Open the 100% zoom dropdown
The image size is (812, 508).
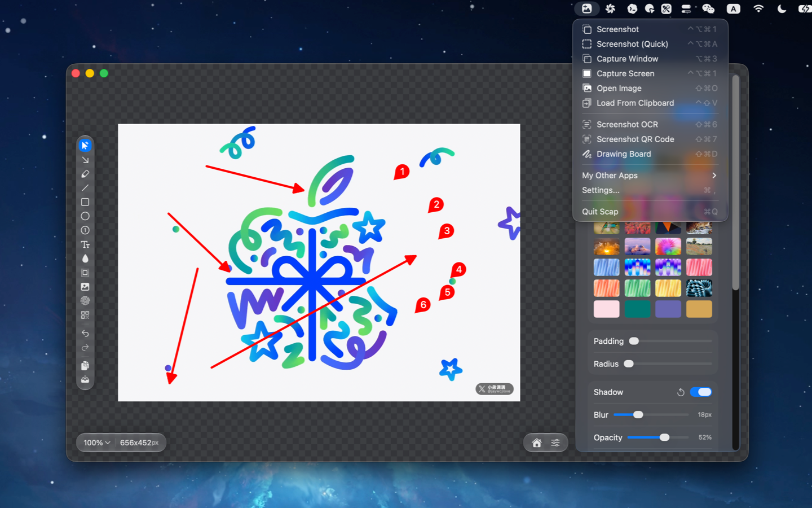pyautogui.click(x=97, y=443)
